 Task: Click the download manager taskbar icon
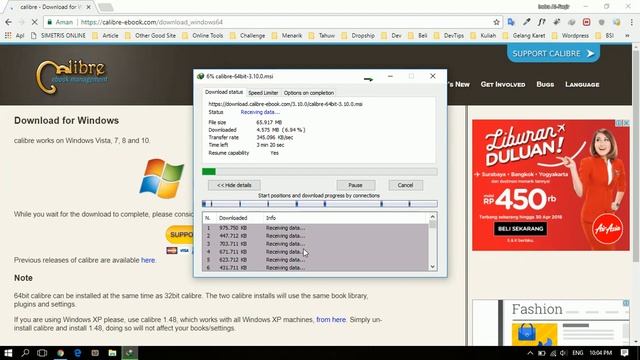pos(129,353)
